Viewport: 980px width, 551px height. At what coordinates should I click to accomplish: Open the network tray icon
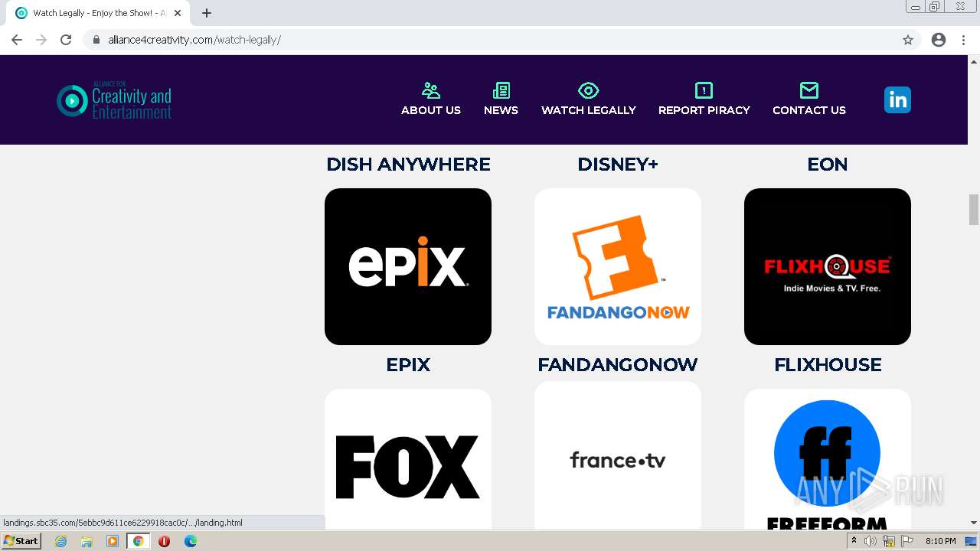click(x=889, y=541)
